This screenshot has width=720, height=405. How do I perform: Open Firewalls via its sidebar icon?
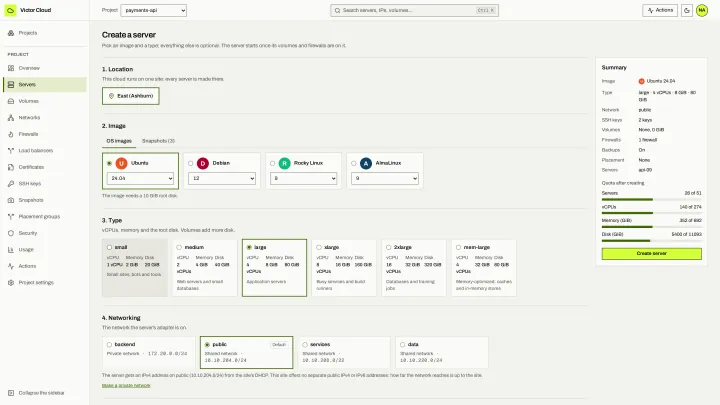click(x=11, y=134)
